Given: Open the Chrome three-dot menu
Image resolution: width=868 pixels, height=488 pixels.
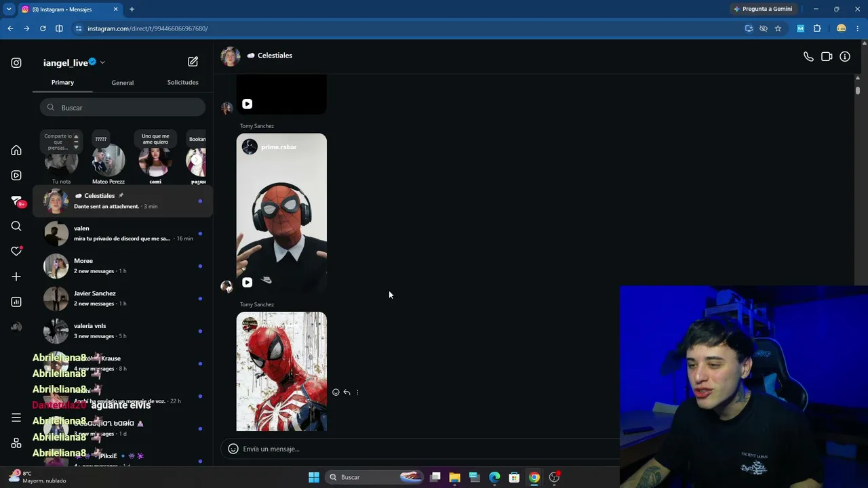Looking at the screenshot, I should pyautogui.click(x=858, y=28).
